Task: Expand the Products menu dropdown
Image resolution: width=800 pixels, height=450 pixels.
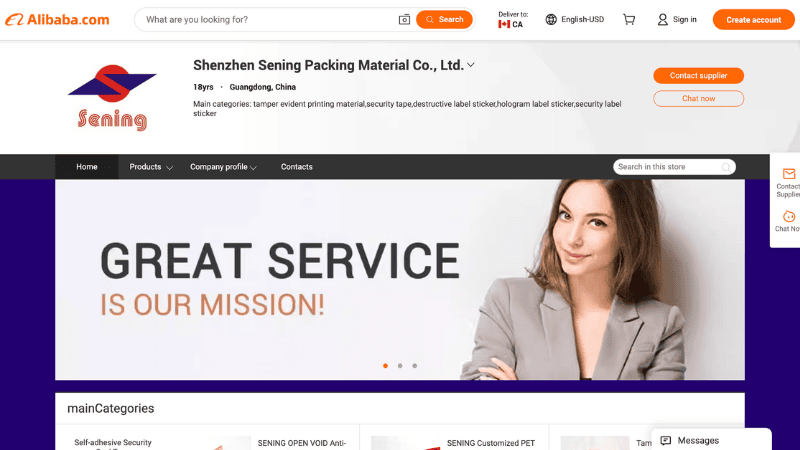Action: coord(151,167)
